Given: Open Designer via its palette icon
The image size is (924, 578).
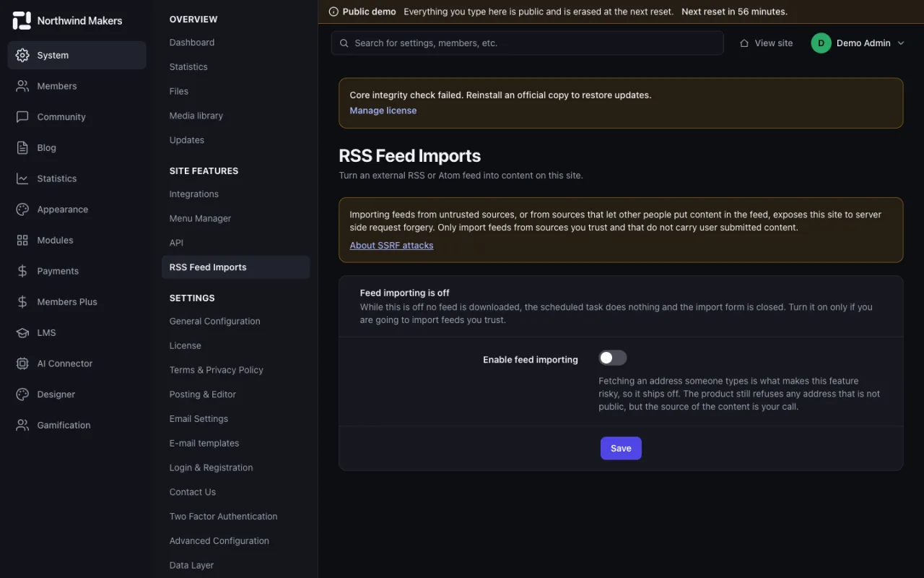Looking at the screenshot, I should coord(22,394).
